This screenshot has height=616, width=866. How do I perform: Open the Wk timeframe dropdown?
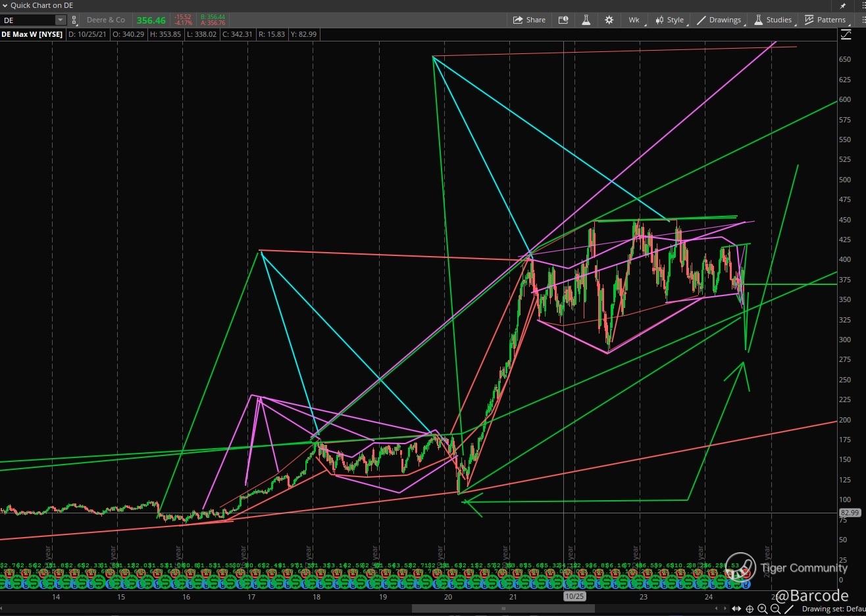(634, 20)
